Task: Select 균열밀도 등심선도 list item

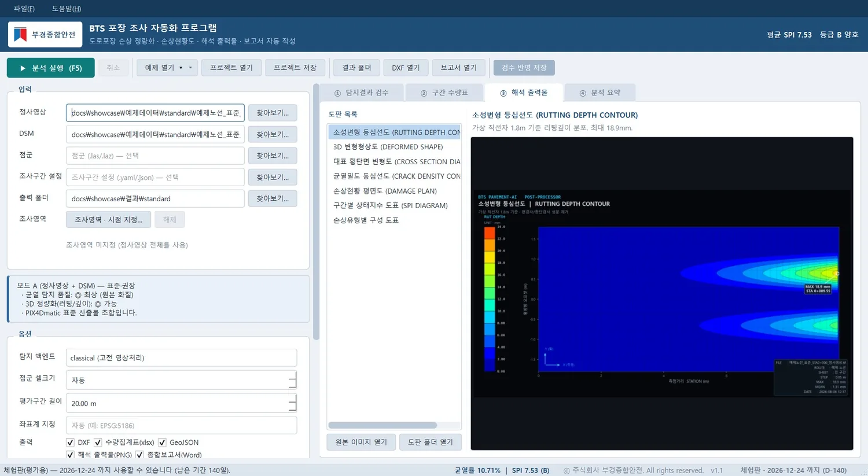Action: click(x=394, y=176)
